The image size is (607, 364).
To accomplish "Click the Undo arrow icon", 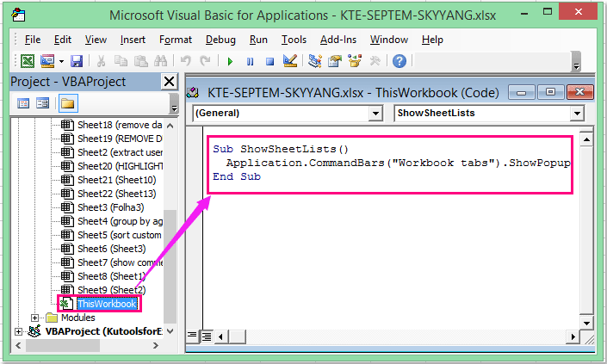I will pos(186,61).
